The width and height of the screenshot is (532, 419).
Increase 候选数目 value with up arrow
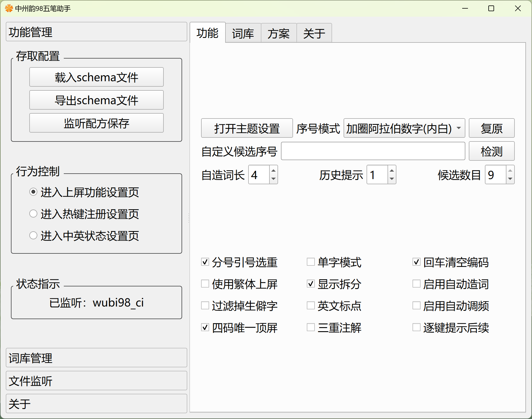510,170
